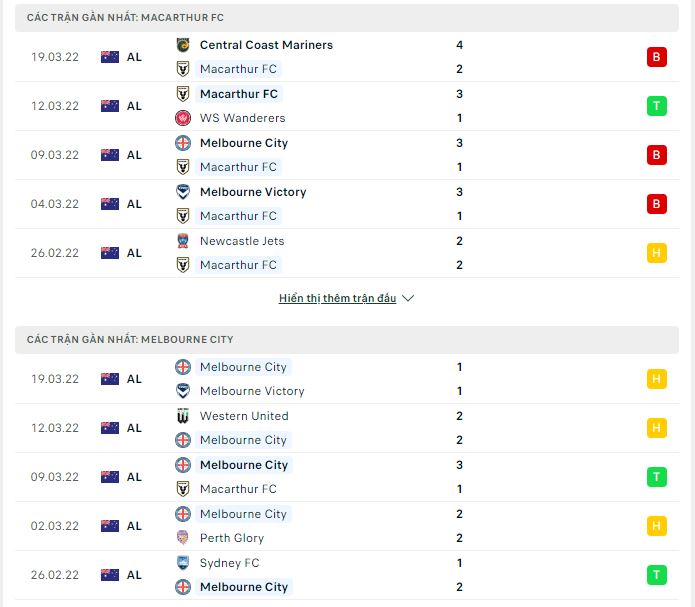
Task: Click yellow H badge for Newcastle Jets match
Action: [x=656, y=253]
